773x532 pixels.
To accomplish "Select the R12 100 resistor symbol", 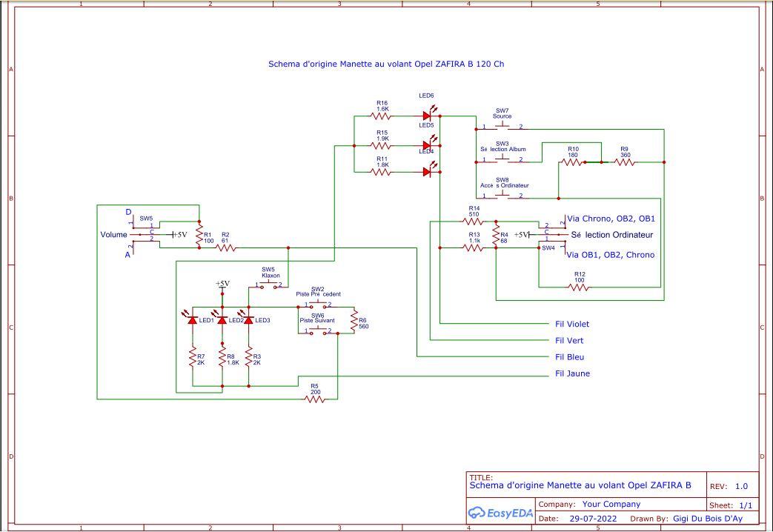I will coord(579,287).
